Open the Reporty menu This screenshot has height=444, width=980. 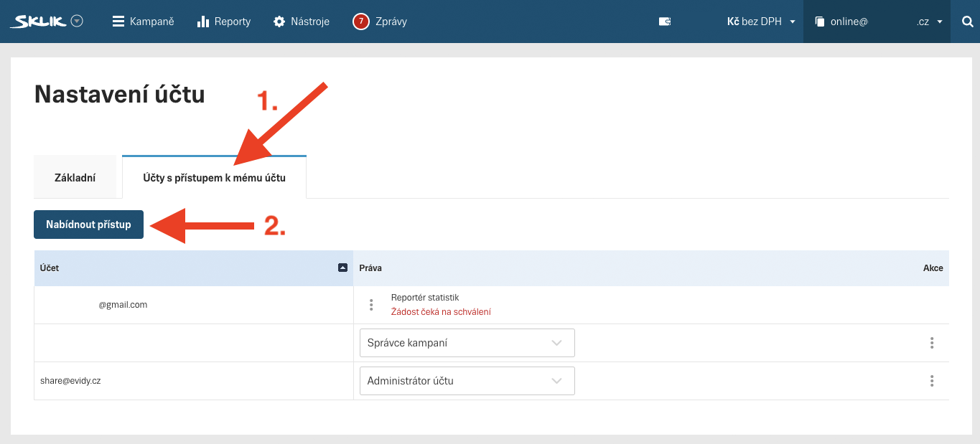click(x=224, y=22)
